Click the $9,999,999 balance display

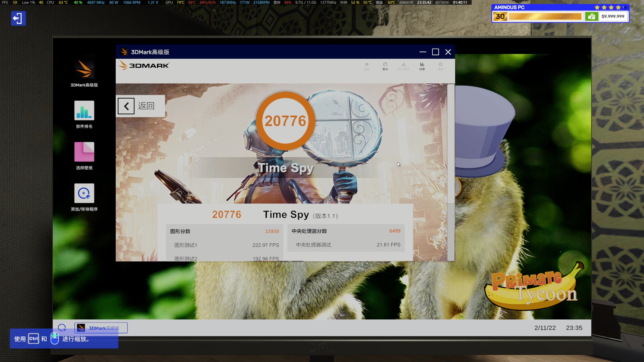click(x=613, y=16)
